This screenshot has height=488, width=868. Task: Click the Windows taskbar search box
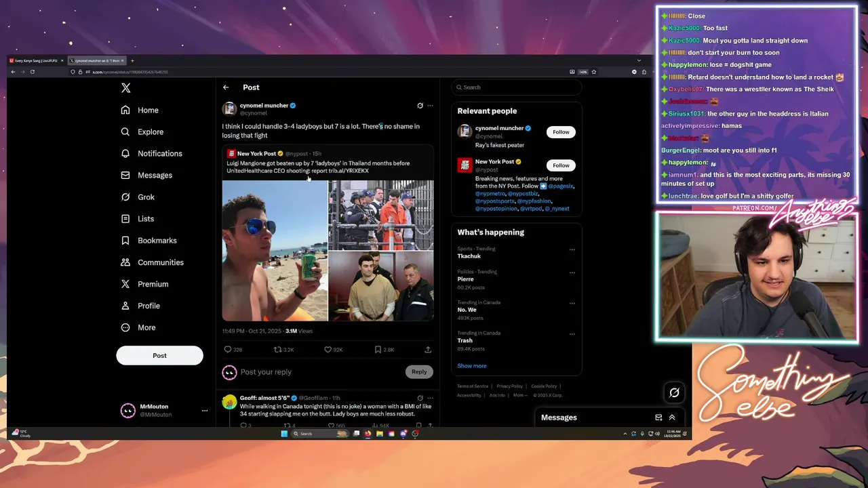coord(320,434)
